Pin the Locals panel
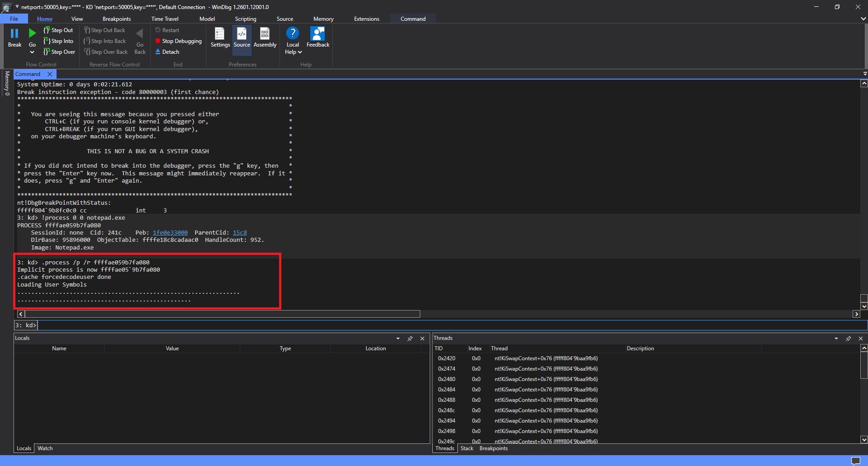Viewport: 868px width, 466px height. point(410,339)
